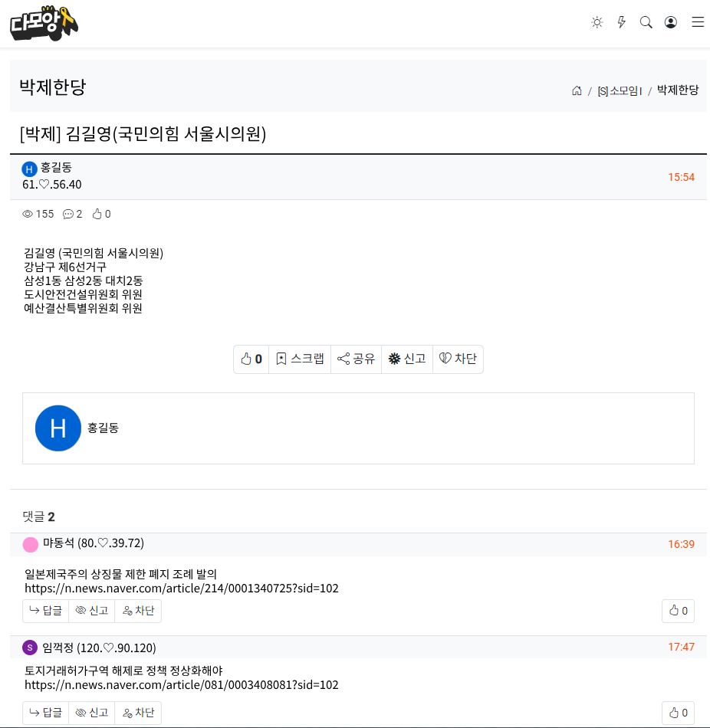This screenshot has height=728, width=710.
Task: Go to the 다모앙 home logo
Action: pos(44,23)
